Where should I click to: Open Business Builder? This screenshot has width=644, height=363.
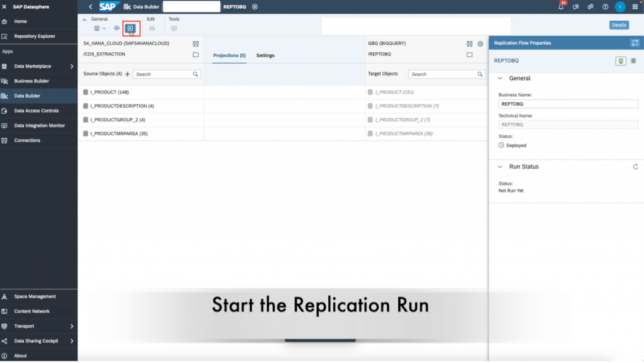[x=38, y=81]
